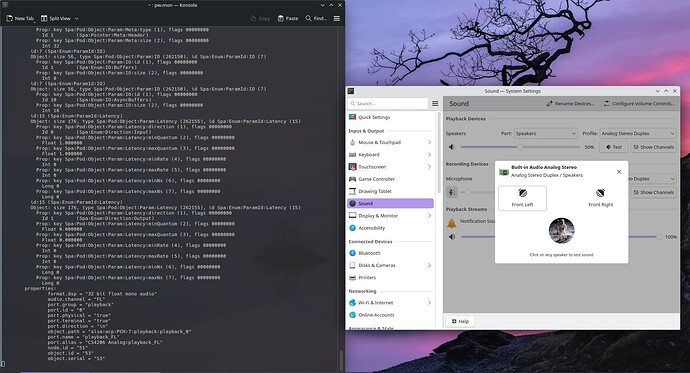The width and height of the screenshot is (690, 373).
Task: Click System Settings search field
Action: click(x=388, y=103)
